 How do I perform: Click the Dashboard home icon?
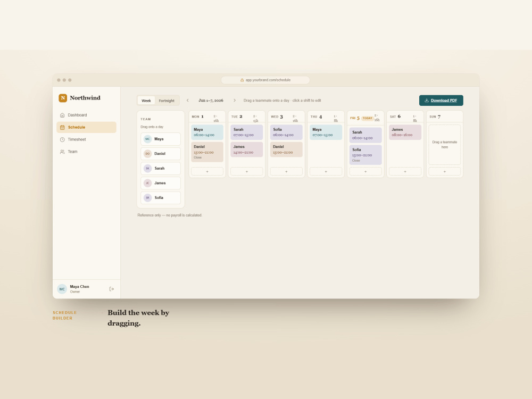pos(62,115)
